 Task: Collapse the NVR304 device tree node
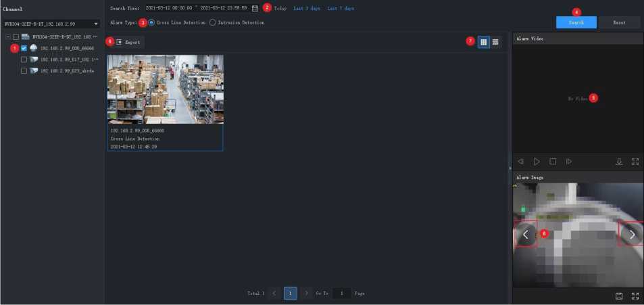coord(7,37)
